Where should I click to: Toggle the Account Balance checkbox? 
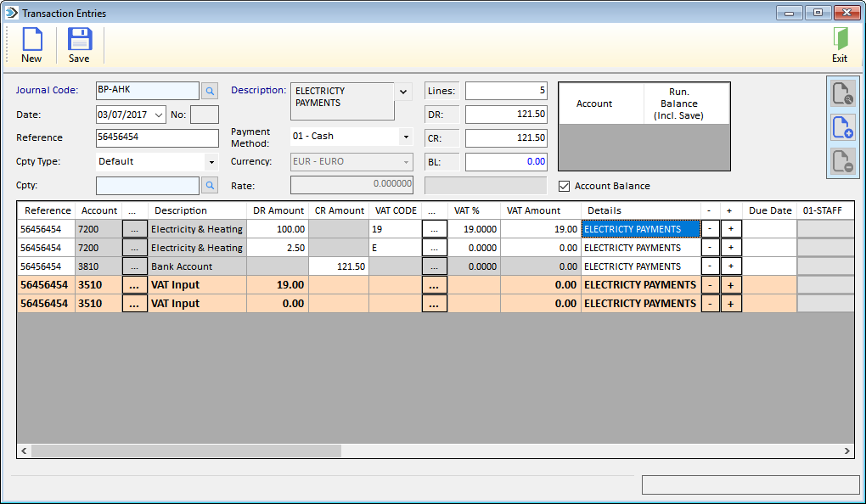pos(564,186)
